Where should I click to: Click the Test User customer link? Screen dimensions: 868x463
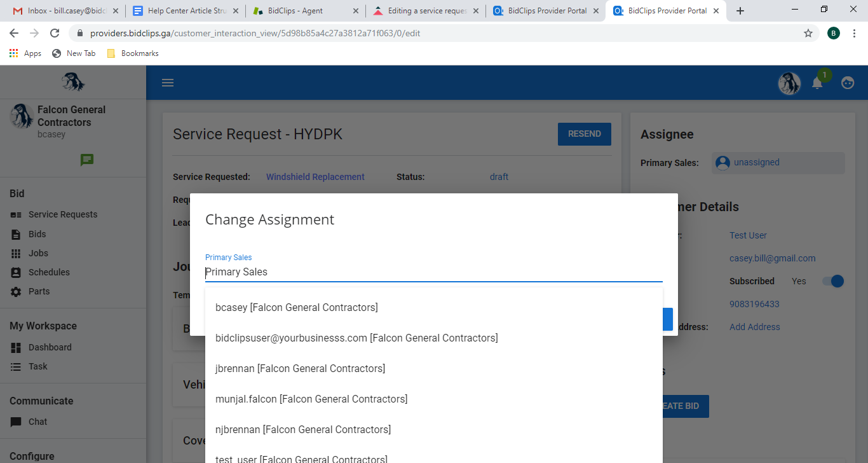[748, 235]
